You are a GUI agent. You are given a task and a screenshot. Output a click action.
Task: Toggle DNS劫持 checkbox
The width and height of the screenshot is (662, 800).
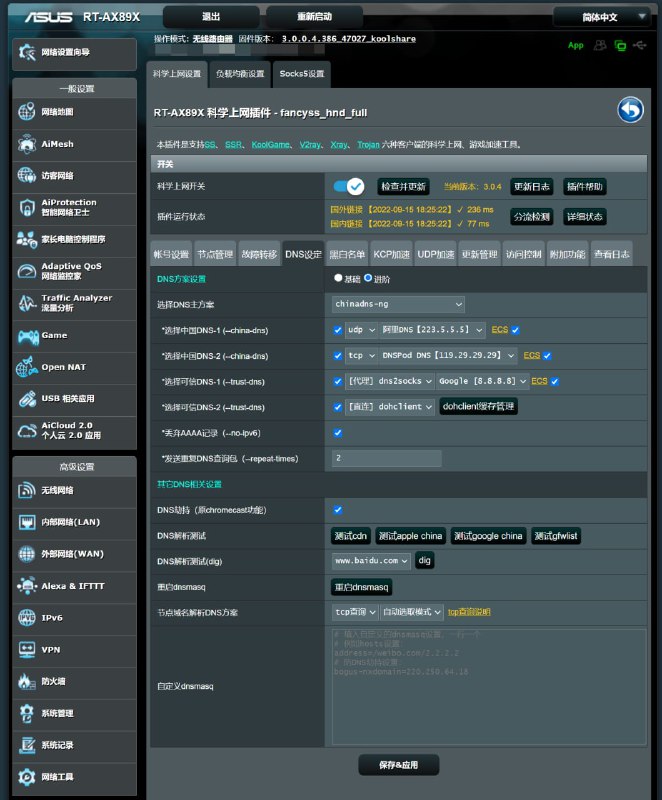(338, 510)
